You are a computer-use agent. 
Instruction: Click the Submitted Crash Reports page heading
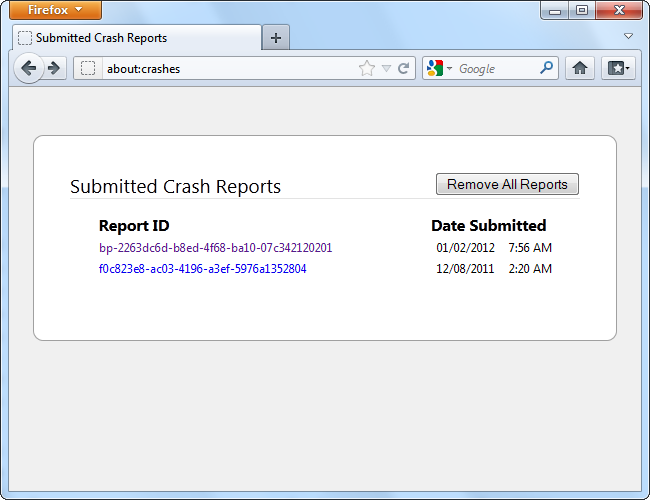point(175,187)
